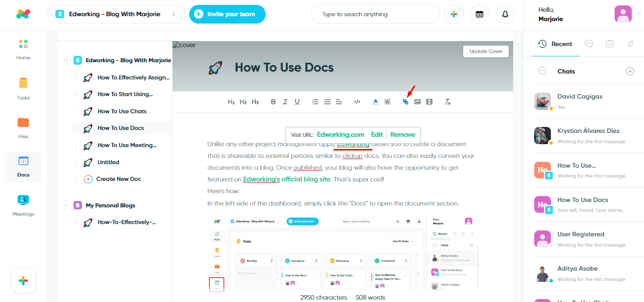Open the notifications bell
644x302 pixels.
pyautogui.click(x=505, y=14)
